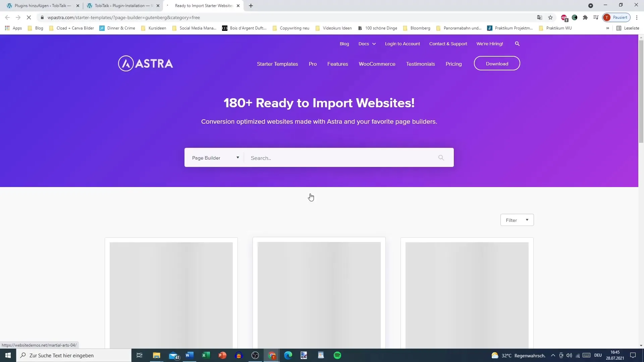The image size is (644, 362).
Task: Close the Ready to Import Starter Websites tab
Action: click(238, 6)
